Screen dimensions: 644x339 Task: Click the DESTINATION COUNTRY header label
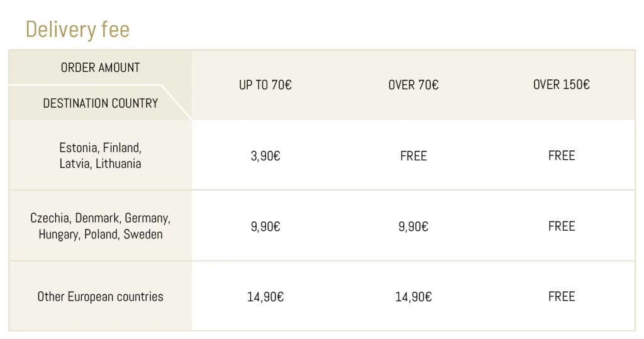click(x=101, y=103)
